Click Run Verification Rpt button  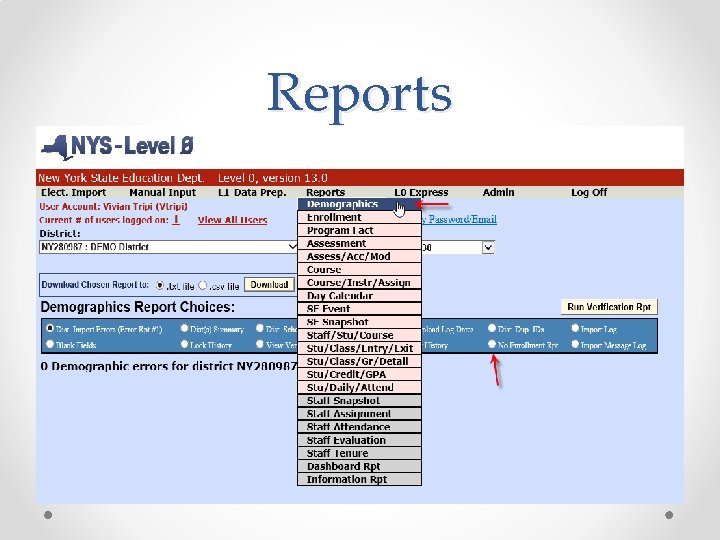pyautogui.click(x=609, y=307)
